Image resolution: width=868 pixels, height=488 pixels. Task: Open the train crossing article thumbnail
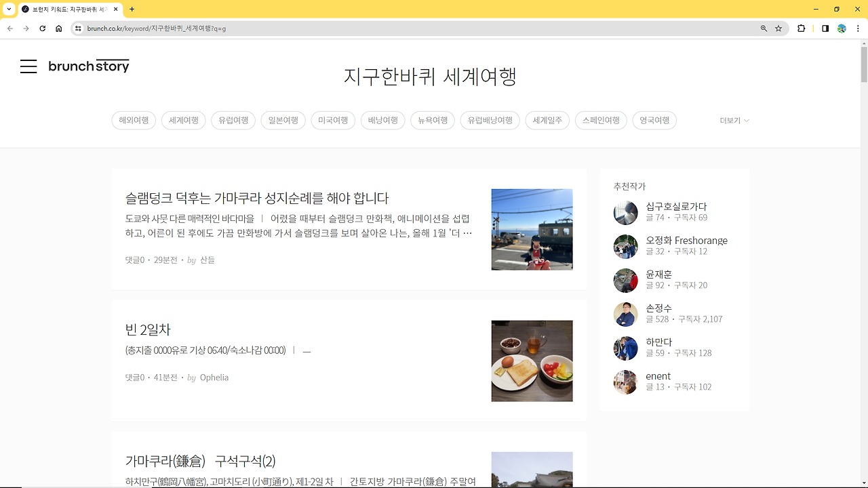pyautogui.click(x=532, y=229)
